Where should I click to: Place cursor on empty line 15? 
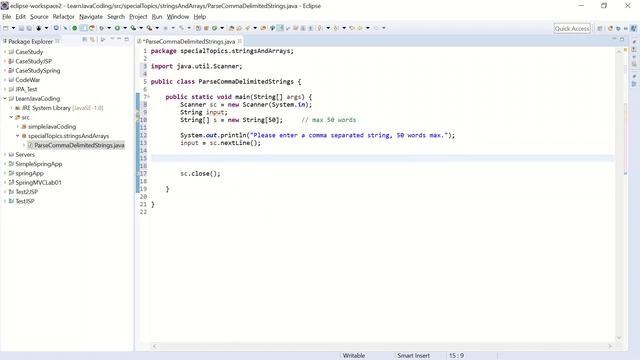[x=382, y=158]
